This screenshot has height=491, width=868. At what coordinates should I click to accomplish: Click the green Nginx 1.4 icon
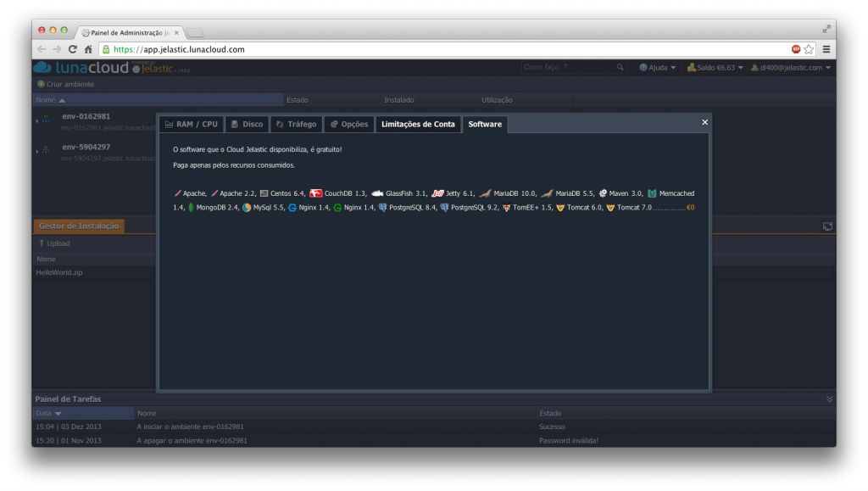[337, 208]
